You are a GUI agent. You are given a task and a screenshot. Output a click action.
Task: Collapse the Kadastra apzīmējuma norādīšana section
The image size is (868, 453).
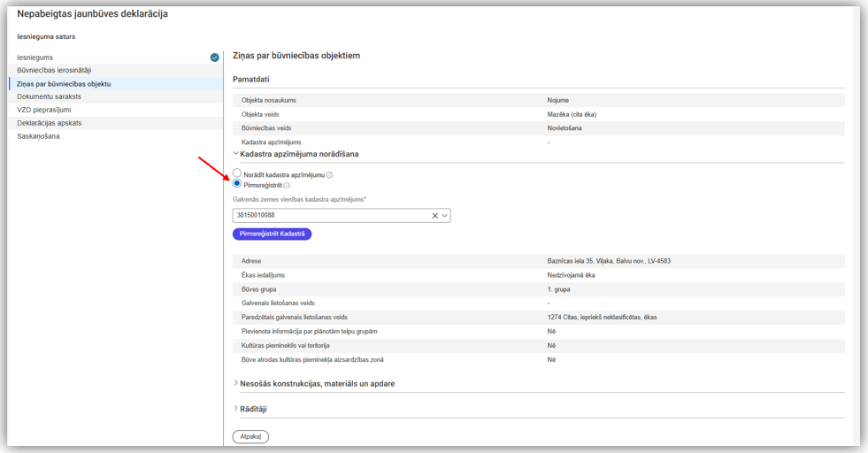point(235,154)
